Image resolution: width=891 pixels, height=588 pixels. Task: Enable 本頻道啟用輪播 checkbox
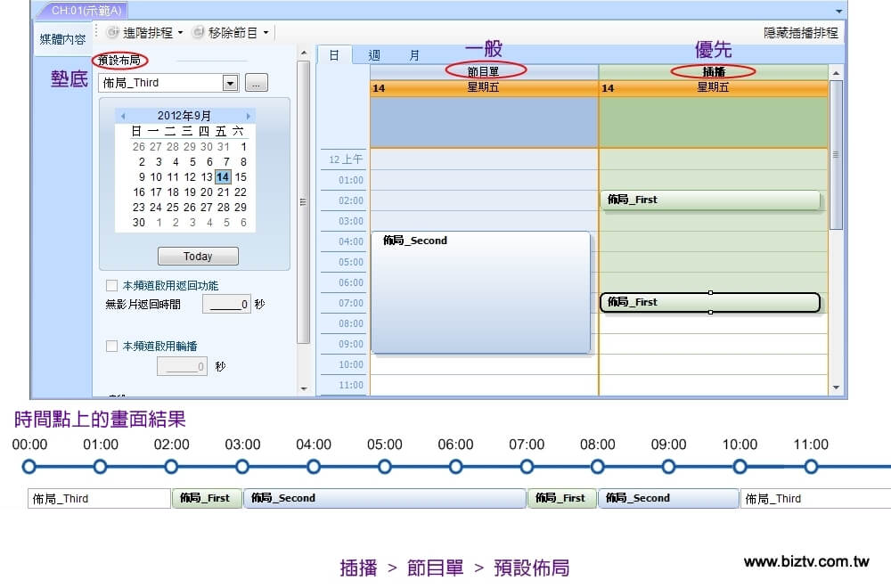(x=112, y=346)
